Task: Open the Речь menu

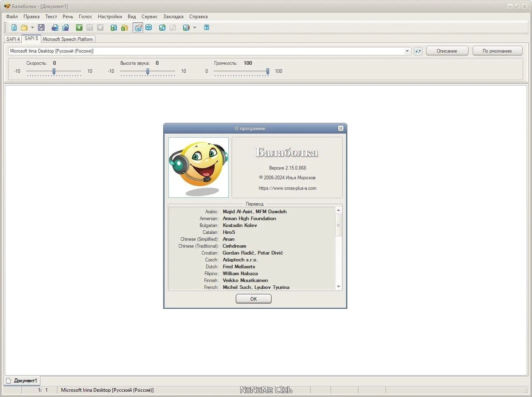Action: coord(68,16)
